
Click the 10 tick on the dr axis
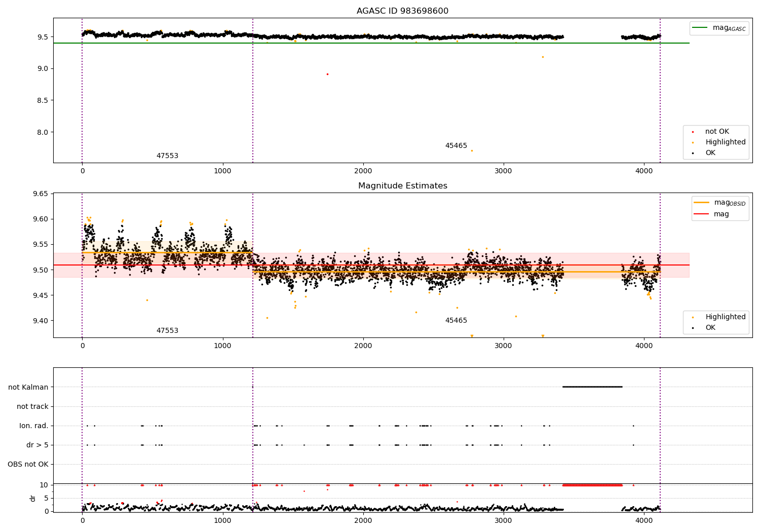tap(44, 485)
